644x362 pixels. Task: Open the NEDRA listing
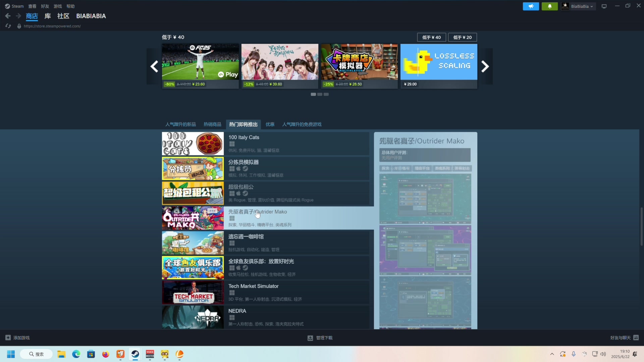tap(266, 317)
